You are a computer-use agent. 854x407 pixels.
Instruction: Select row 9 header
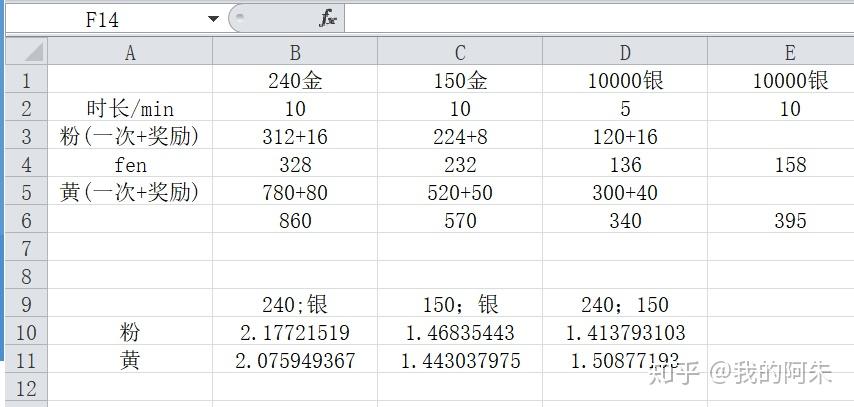[x=26, y=304]
